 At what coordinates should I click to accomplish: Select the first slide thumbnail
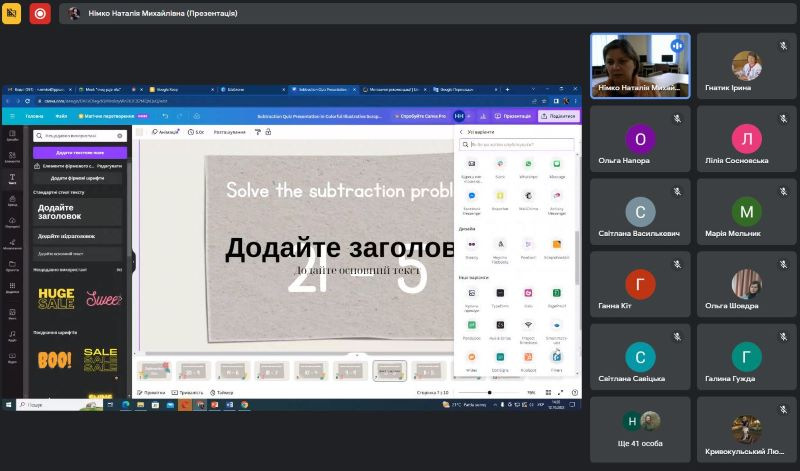(x=154, y=371)
